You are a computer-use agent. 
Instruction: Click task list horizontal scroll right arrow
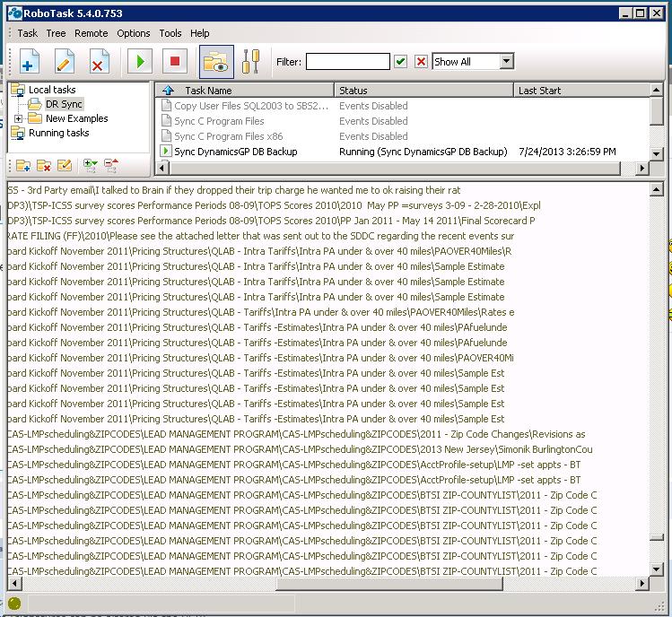642,168
